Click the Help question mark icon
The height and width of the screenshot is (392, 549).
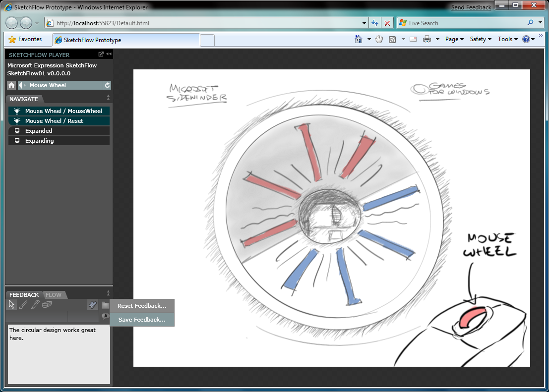click(x=526, y=39)
